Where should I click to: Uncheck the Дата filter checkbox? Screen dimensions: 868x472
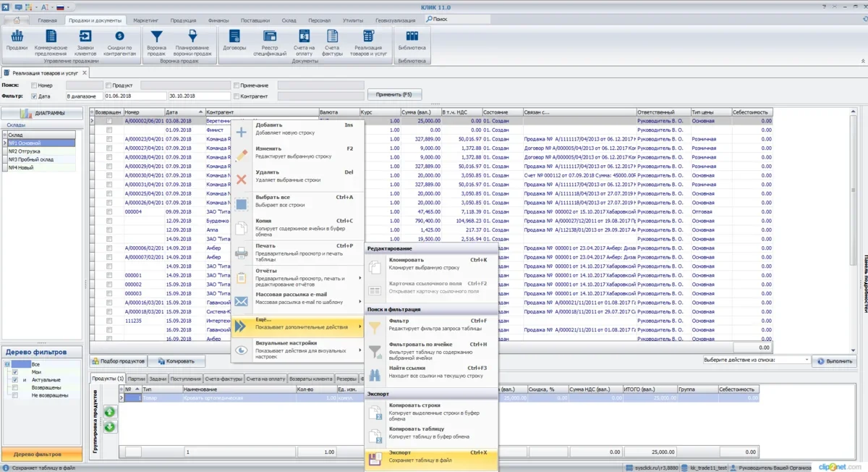33,96
